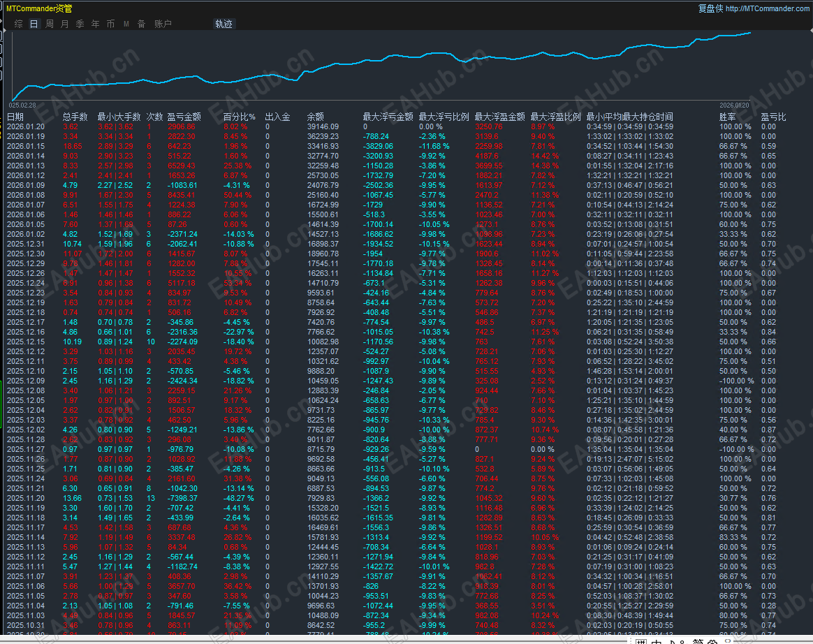Open the MTCommander.com website link
813x644 pixels.
(x=768, y=8)
